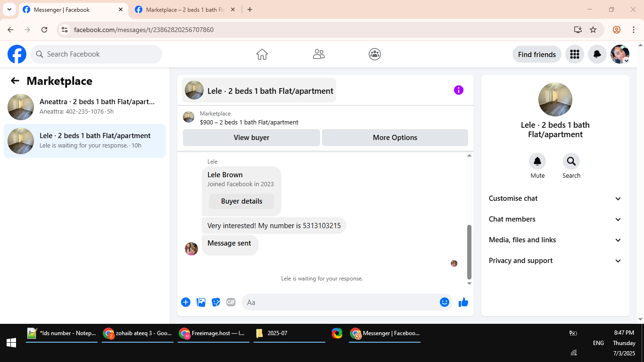The height and width of the screenshot is (362, 644).
Task: Open the 2025-07 folder taskbar item
Action: [x=289, y=333]
